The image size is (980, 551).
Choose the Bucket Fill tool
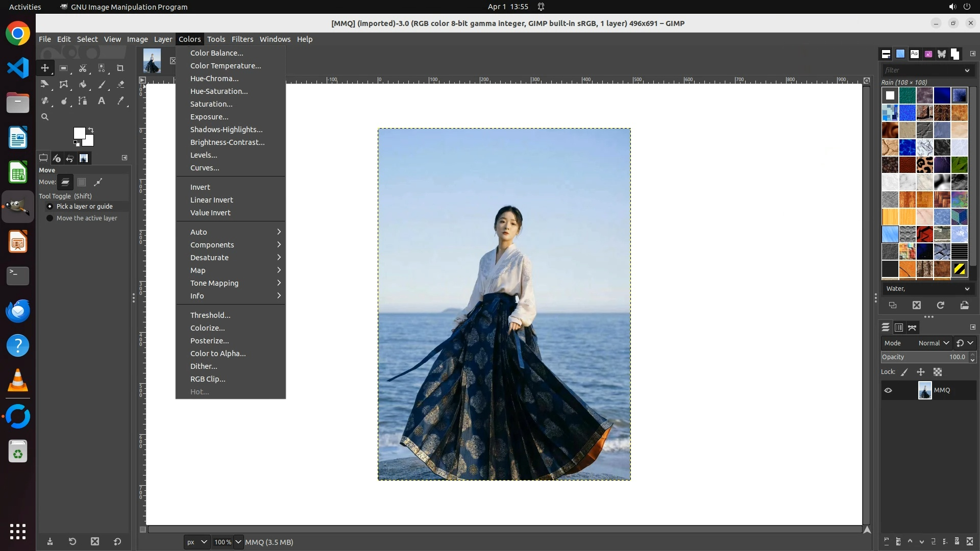83,85
